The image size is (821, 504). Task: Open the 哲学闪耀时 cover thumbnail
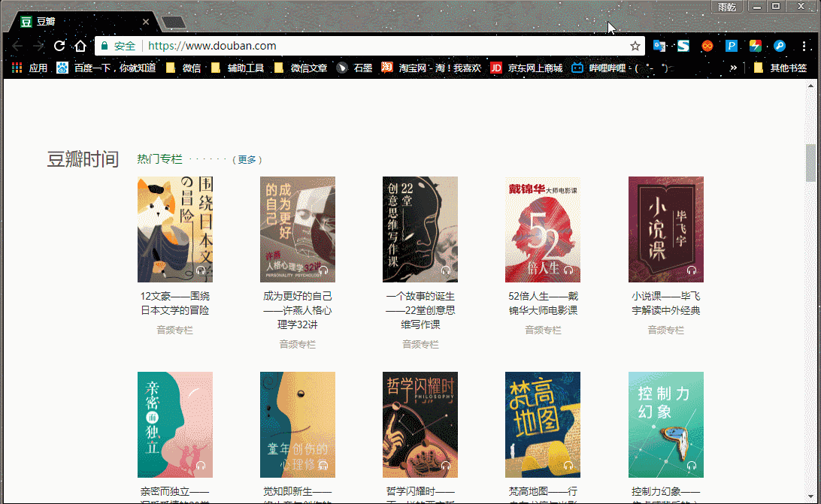pos(420,424)
